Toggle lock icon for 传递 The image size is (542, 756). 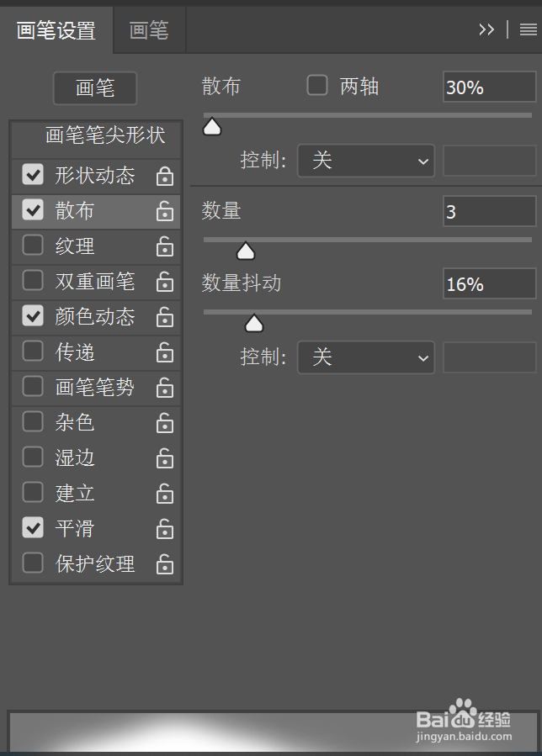[165, 352]
